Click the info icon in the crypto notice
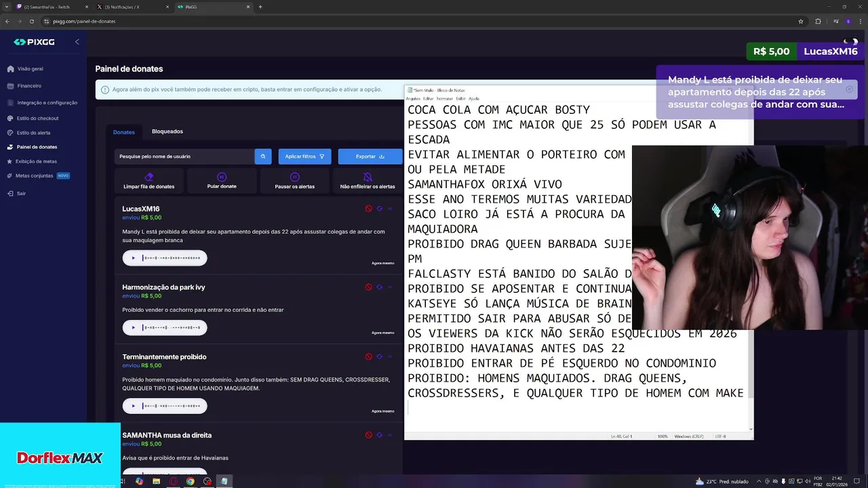The image size is (868, 488). pos(105,89)
